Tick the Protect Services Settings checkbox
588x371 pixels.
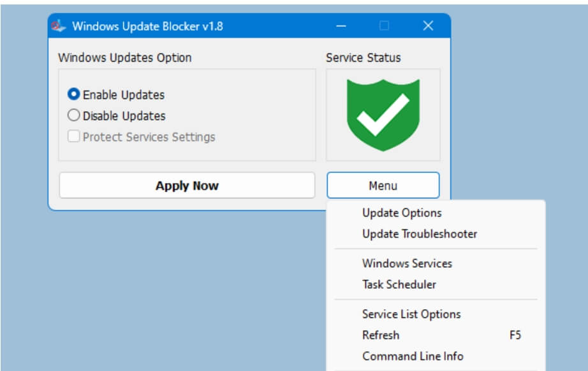tap(74, 137)
